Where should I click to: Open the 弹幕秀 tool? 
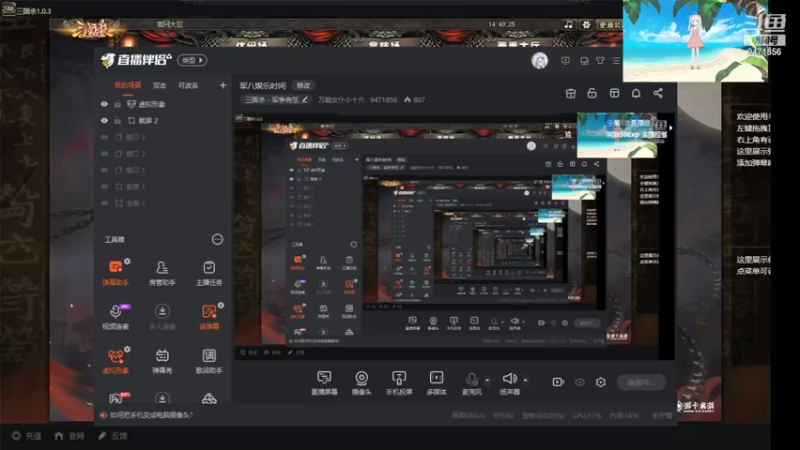pyautogui.click(x=162, y=361)
